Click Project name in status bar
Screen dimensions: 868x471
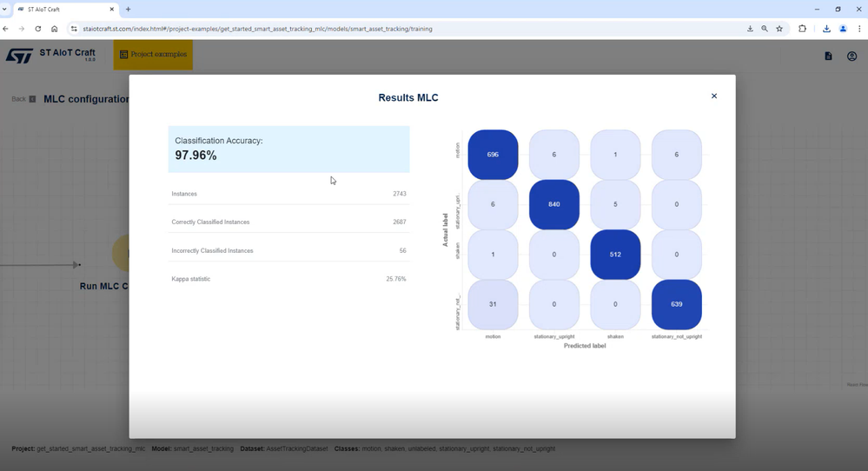[x=78, y=449]
